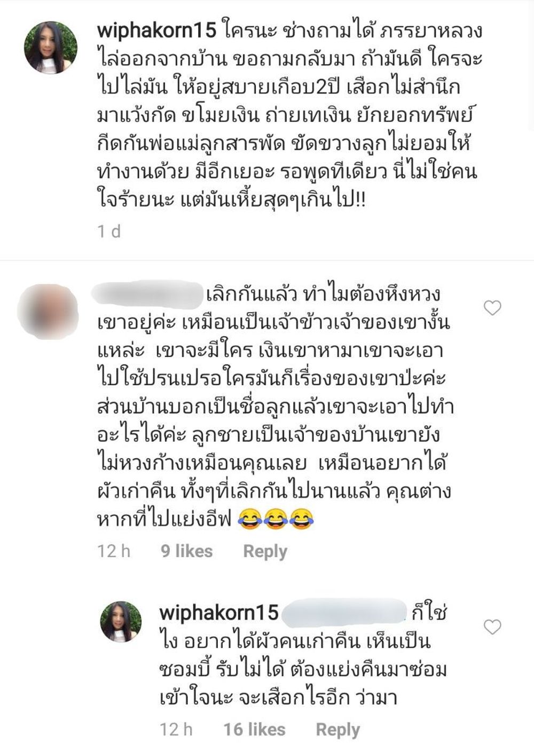Reply to the comment with 9 likes

point(265,551)
